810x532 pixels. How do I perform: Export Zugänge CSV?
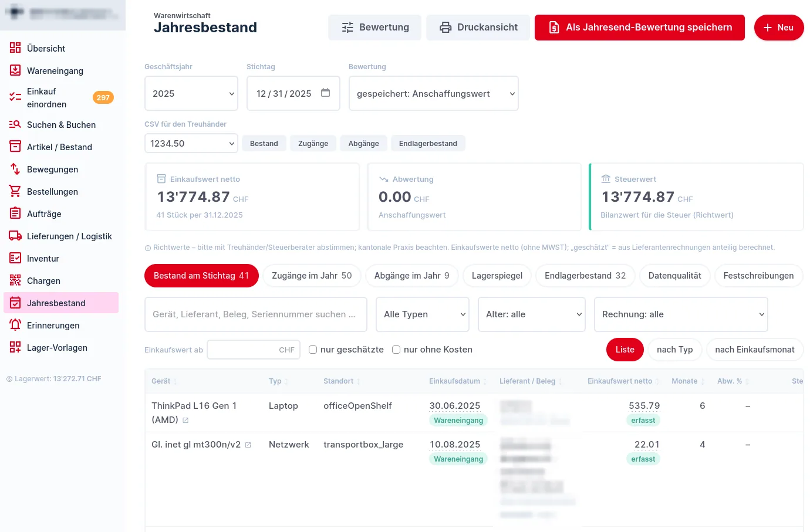coord(313,143)
